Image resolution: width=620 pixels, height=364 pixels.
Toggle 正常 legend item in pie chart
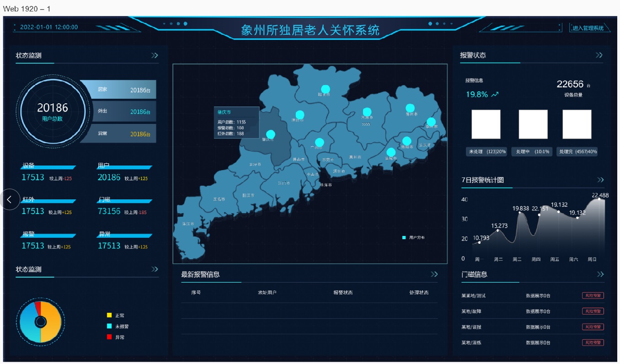[x=116, y=316]
